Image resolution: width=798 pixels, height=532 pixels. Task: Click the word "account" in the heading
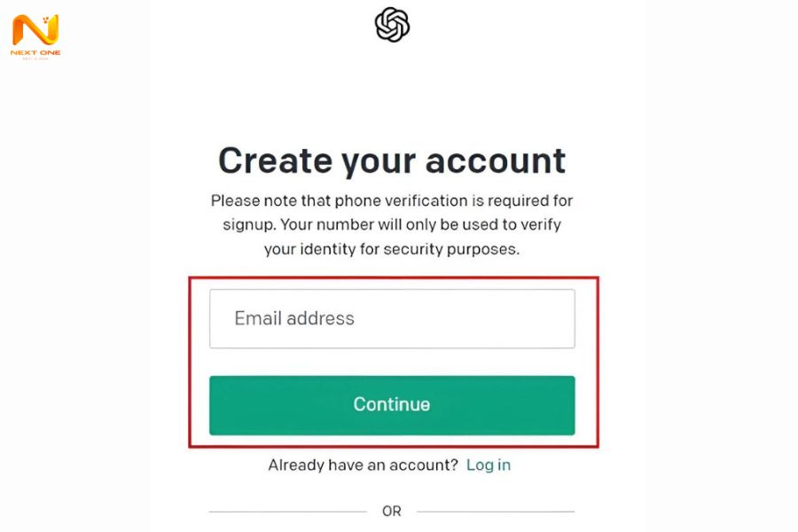[x=495, y=161]
